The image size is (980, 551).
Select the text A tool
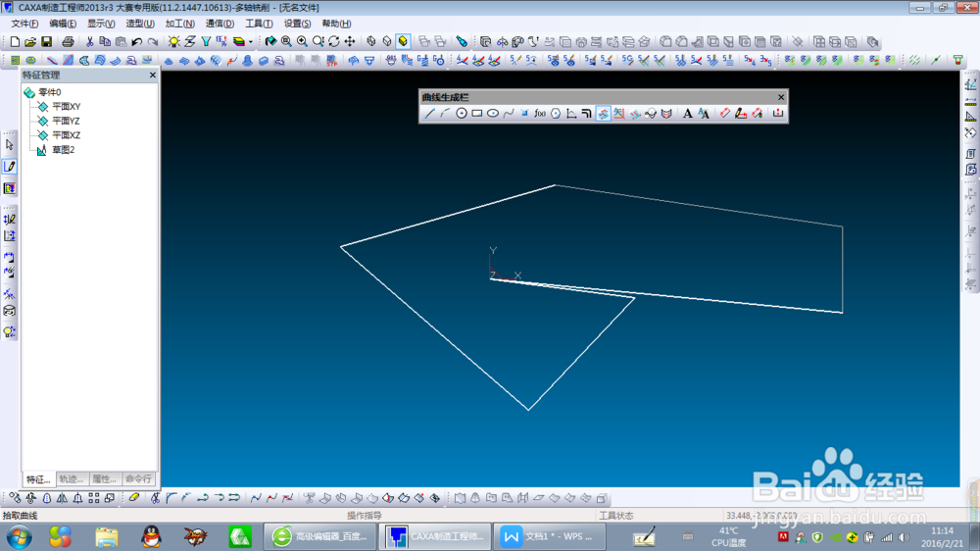coord(688,113)
